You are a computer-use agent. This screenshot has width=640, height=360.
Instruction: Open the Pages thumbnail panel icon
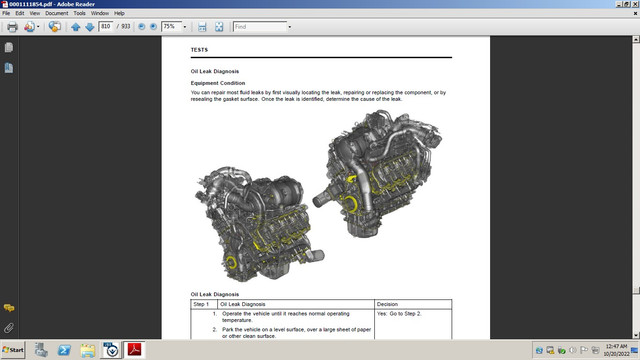[x=9, y=47]
